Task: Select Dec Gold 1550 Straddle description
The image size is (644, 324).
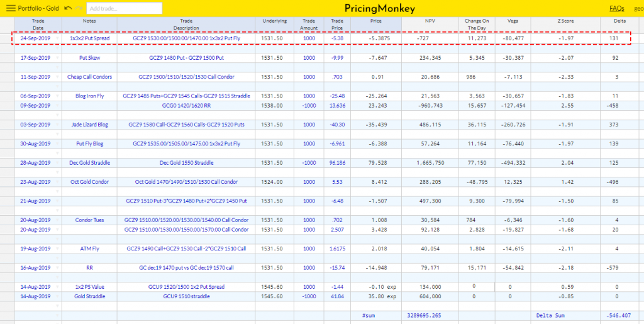Action: coord(186,162)
